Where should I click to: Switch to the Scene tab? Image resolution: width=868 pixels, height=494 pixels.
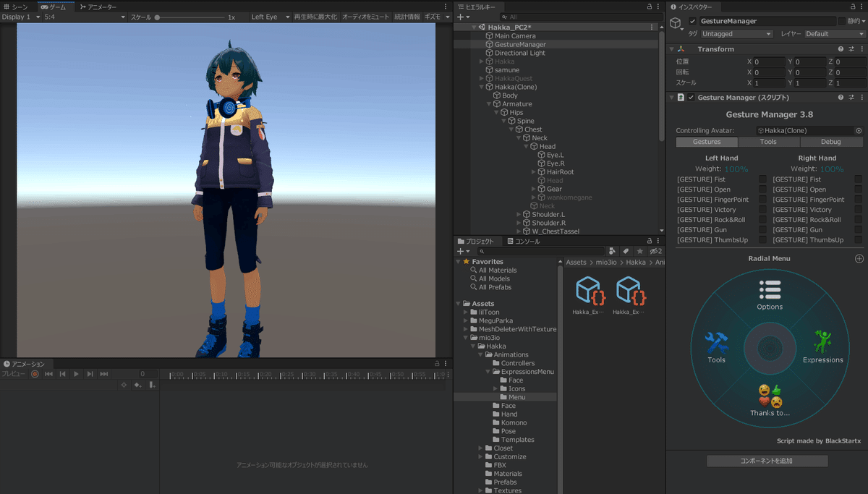coord(15,7)
